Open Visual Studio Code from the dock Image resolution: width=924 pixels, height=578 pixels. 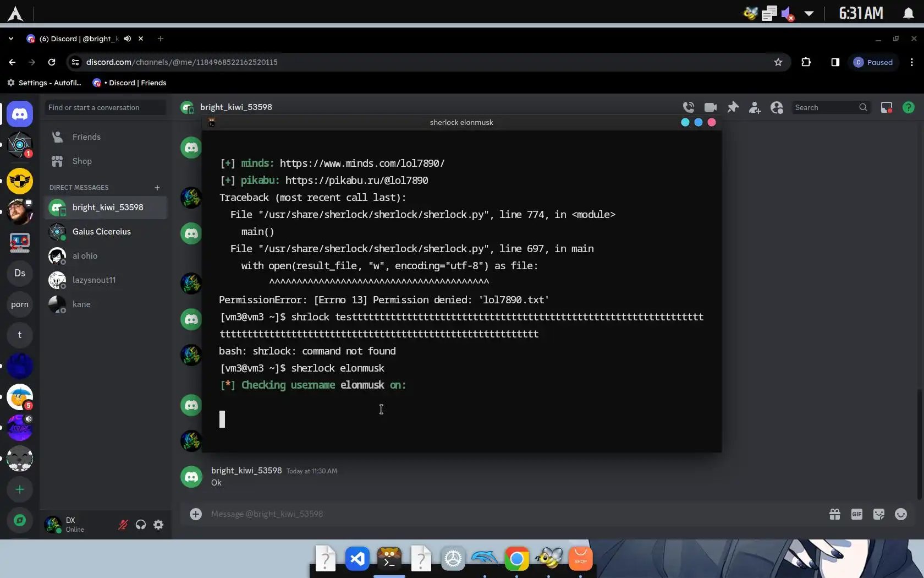(x=358, y=559)
